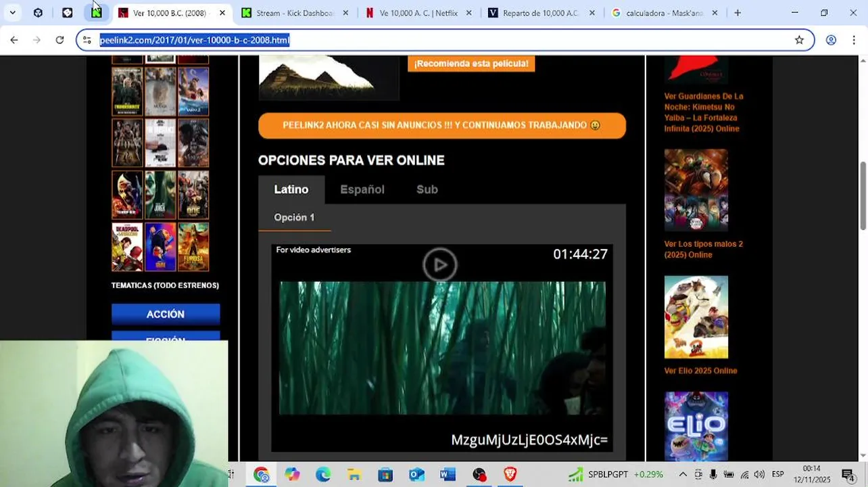The width and height of the screenshot is (868, 487).
Task: Open Microsoft Store from the taskbar
Action: click(385, 474)
